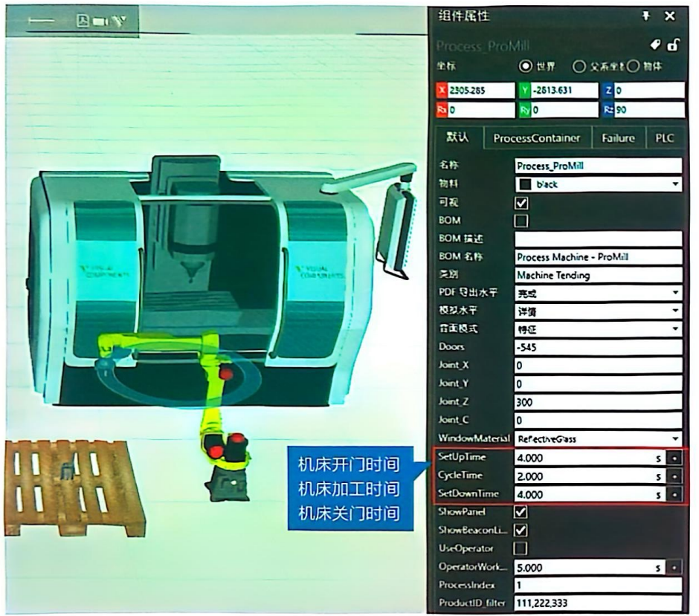The width and height of the screenshot is (699, 616).
Task: Click the Y position field -2813.631
Action: pos(564,91)
